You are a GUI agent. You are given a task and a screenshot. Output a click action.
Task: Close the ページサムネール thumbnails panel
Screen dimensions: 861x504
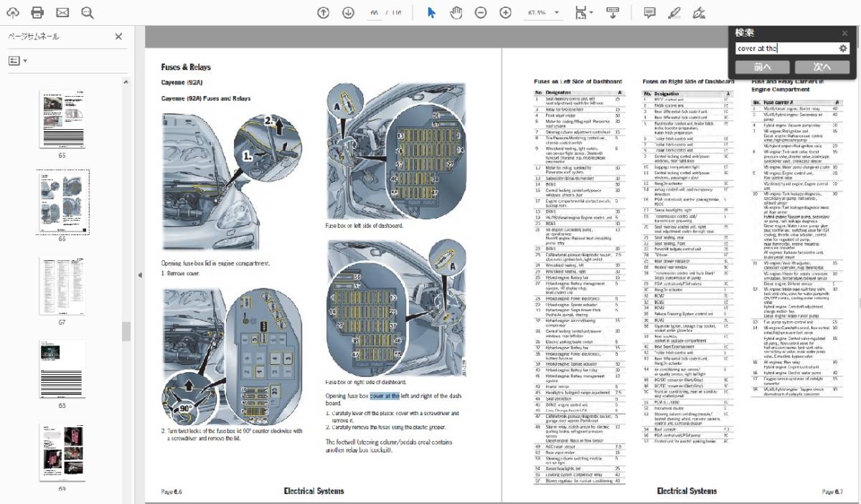point(118,37)
